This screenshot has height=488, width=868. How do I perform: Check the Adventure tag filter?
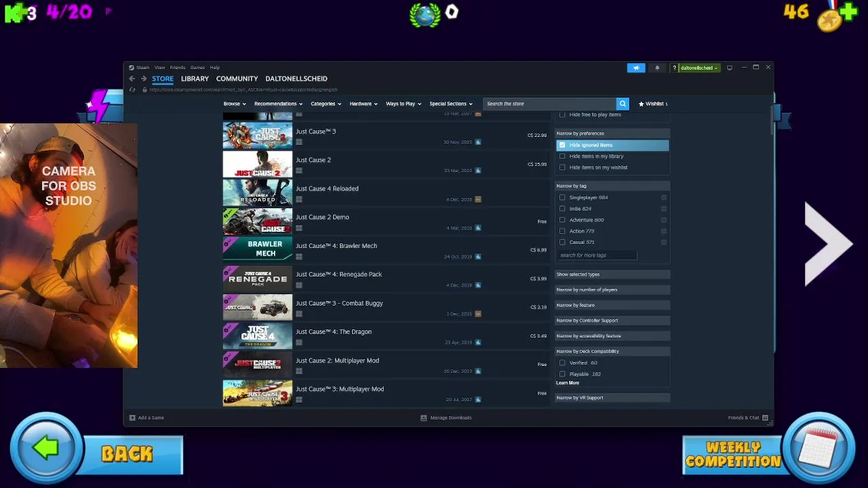click(562, 220)
